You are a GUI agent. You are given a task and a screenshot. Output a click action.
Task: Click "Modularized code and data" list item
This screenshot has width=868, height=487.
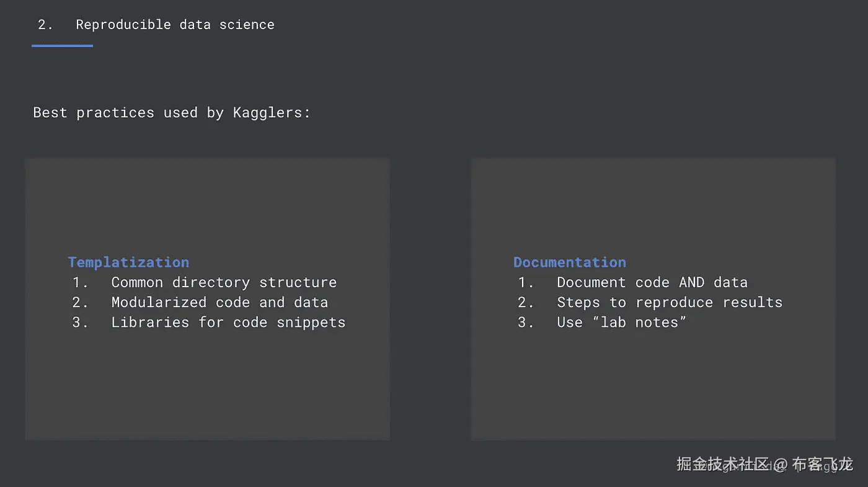219,303
